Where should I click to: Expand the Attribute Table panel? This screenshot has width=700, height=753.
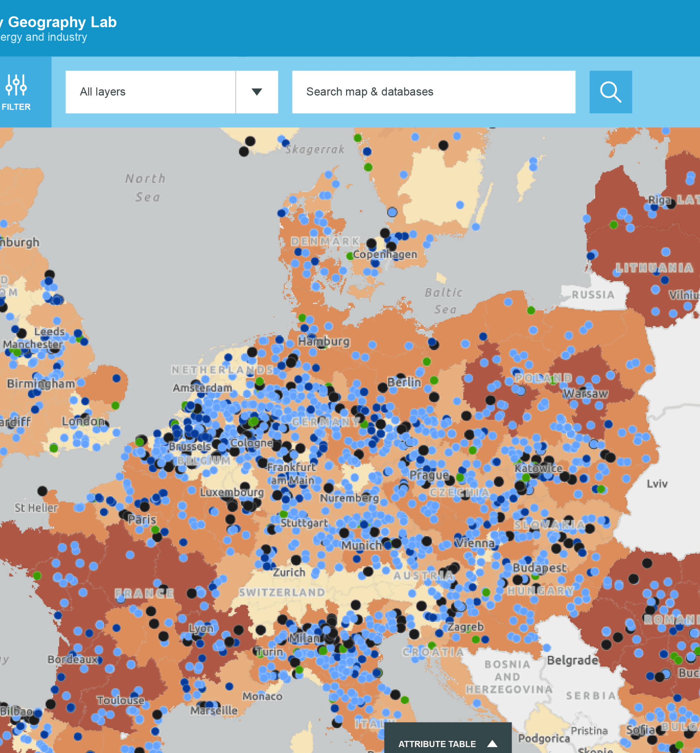click(437, 744)
